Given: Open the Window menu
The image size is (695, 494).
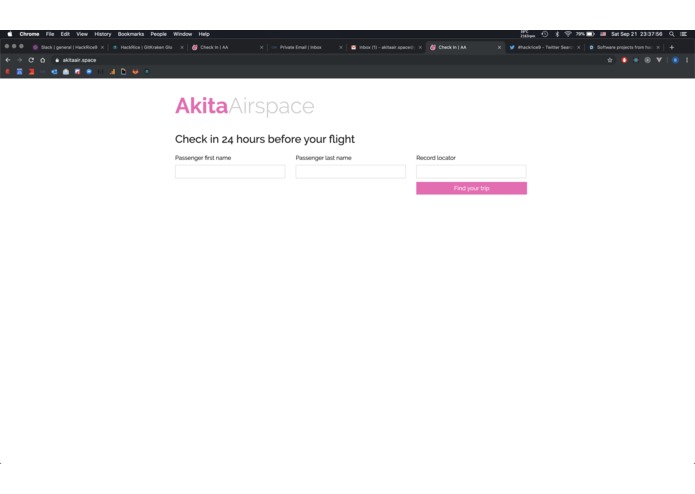Looking at the screenshot, I should point(183,34).
